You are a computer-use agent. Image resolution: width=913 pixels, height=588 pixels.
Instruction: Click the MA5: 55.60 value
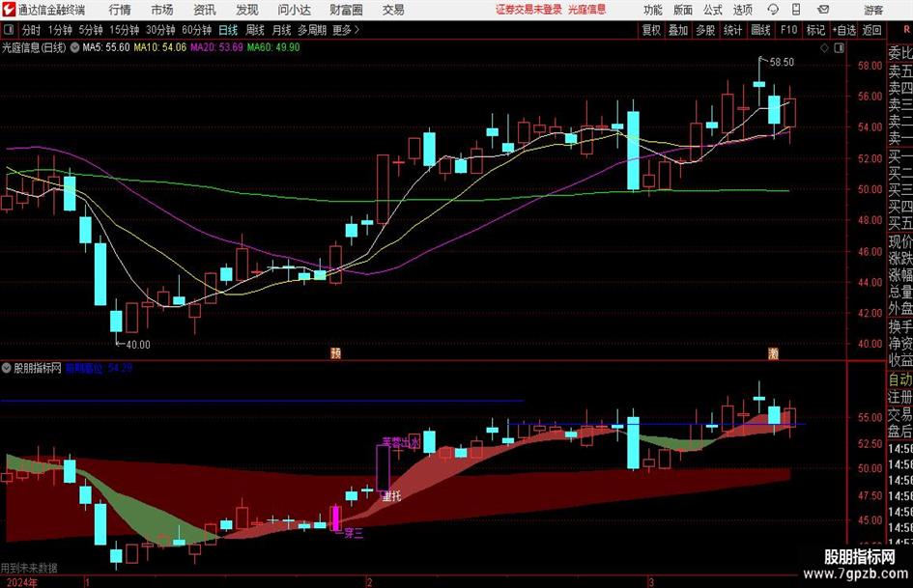106,47
